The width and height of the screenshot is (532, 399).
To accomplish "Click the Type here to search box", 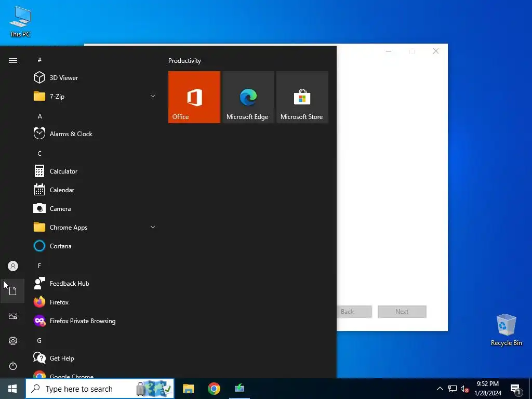I will tap(100, 389).
